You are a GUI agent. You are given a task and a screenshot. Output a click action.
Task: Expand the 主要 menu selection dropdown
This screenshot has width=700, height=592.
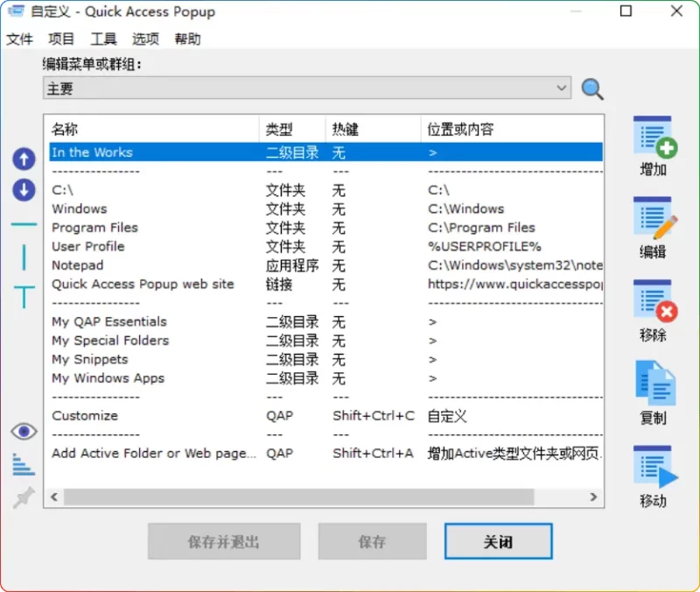point(307,88)
